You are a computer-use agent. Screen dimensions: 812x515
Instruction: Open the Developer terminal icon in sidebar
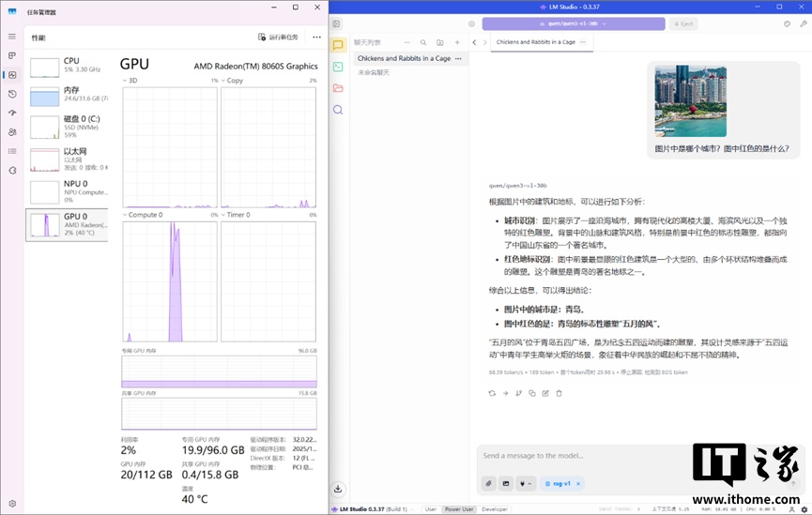click(x=338, y=67)
